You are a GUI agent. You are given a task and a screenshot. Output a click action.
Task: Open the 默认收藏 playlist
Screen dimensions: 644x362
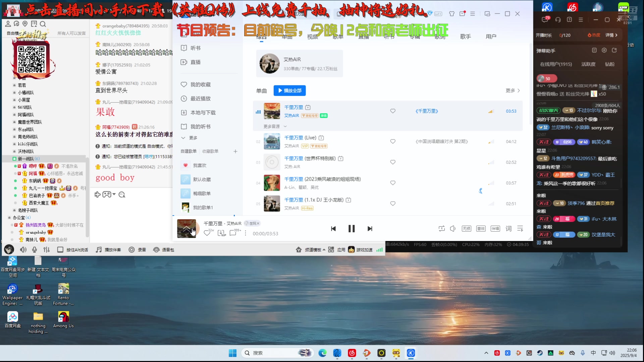(196, 179)
